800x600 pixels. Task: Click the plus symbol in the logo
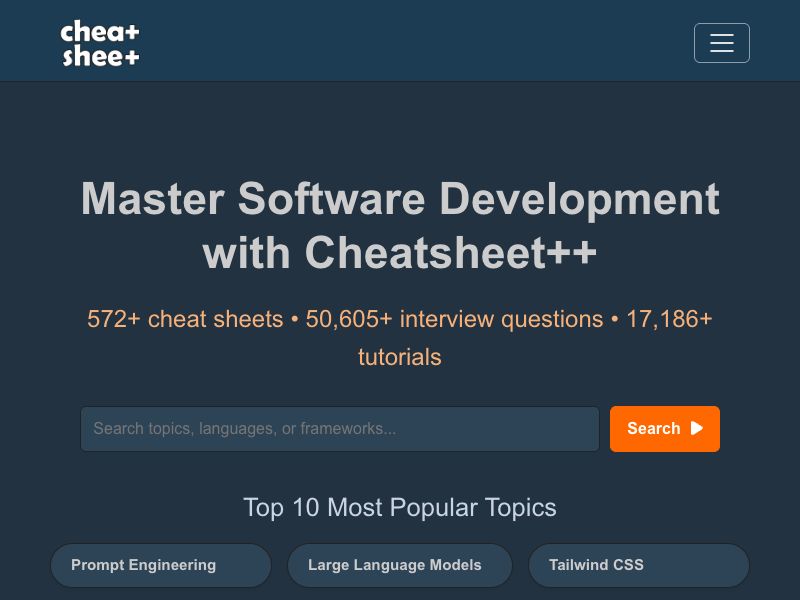133,32
